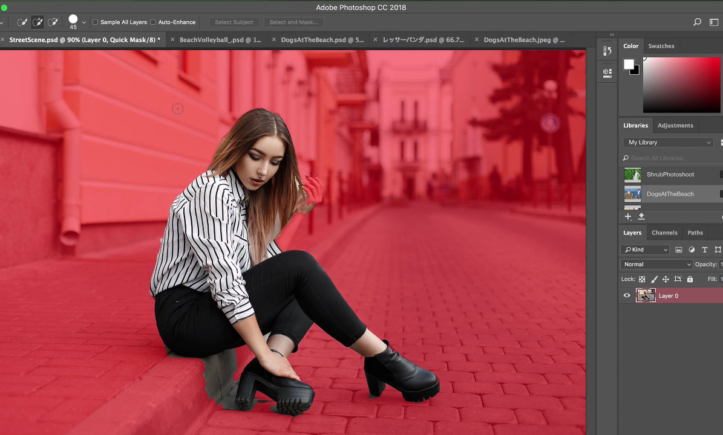
Task: Click the foreground white color swatch
Action: click(628, 64)
